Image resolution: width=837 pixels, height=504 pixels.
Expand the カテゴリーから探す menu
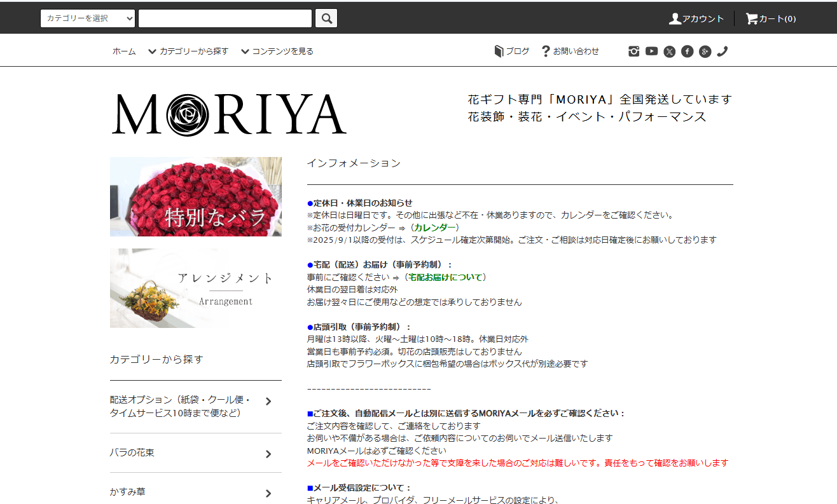(x=188, y=51)
